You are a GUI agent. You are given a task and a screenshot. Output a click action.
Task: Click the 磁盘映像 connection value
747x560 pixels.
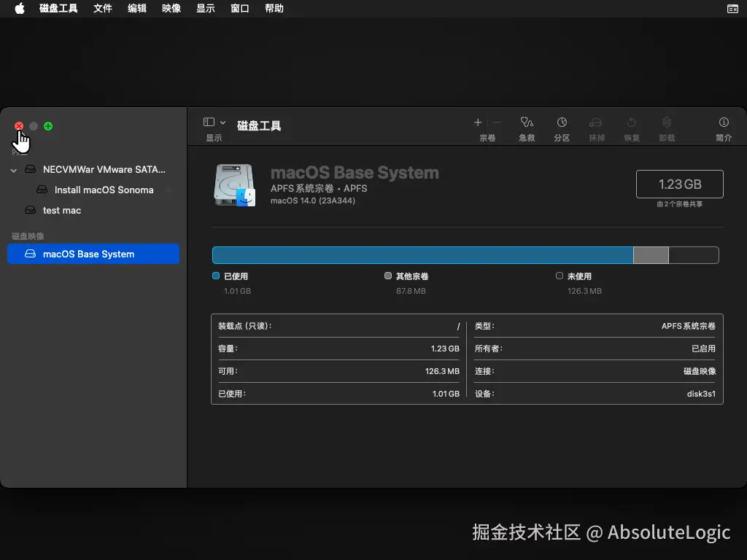pos(700,371)
